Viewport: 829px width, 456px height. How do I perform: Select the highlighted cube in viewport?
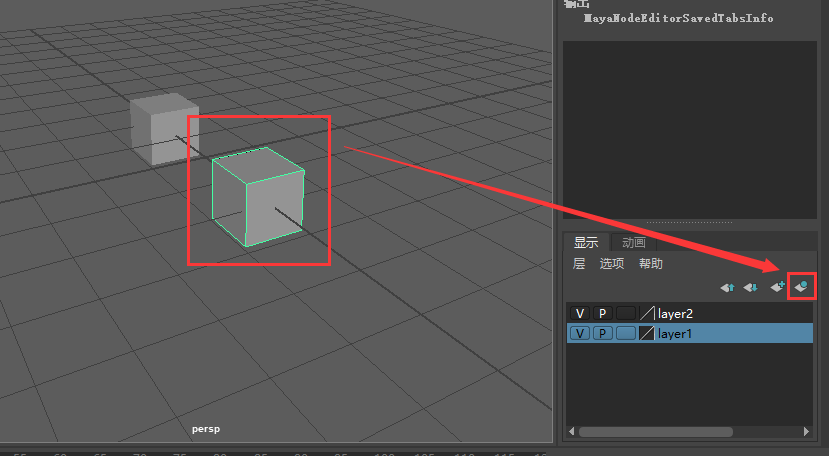click(259, 197)
